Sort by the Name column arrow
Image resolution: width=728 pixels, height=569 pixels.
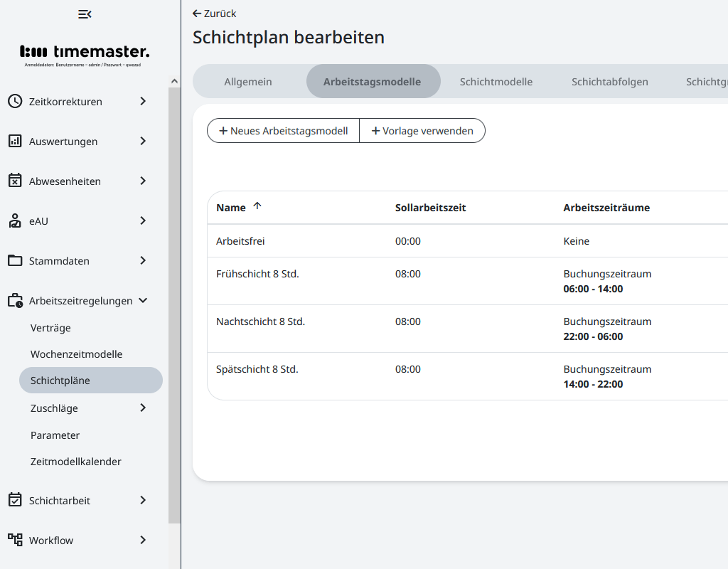tap(257, 206)
